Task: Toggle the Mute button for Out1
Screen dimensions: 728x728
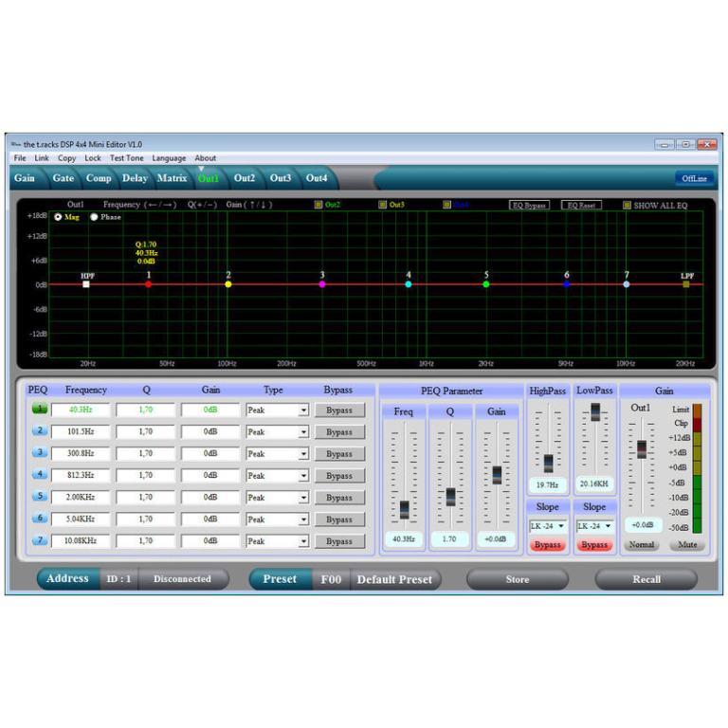Action: 687,545
